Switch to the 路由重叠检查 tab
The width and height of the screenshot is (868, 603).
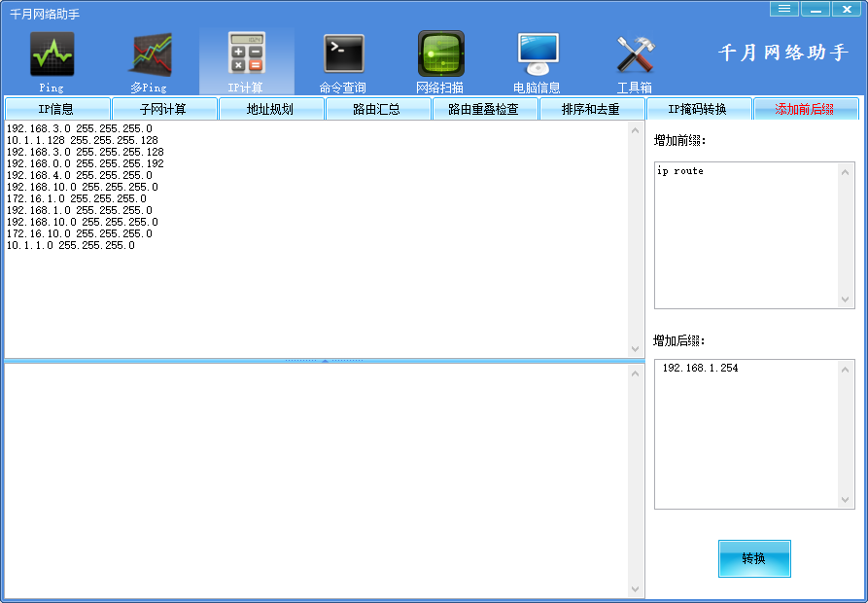point(484,109)
